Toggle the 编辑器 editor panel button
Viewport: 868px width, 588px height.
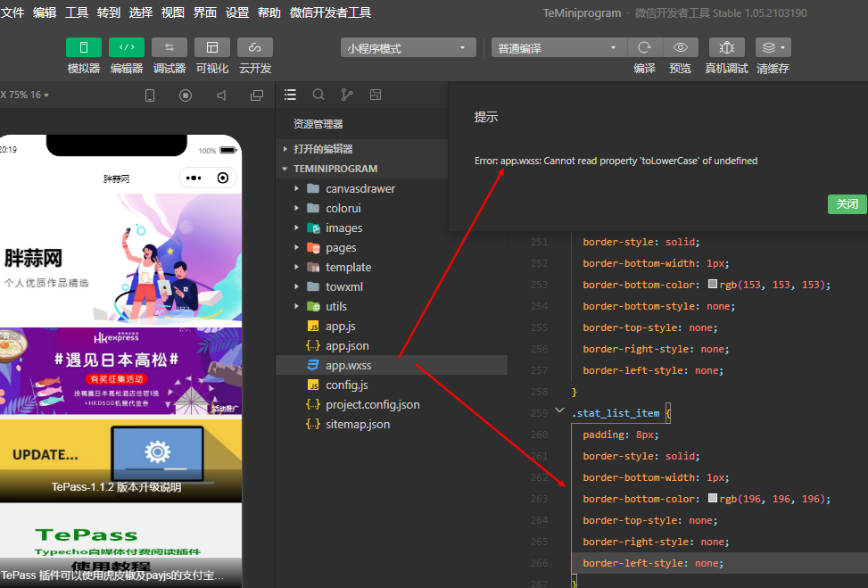(127, 47)
